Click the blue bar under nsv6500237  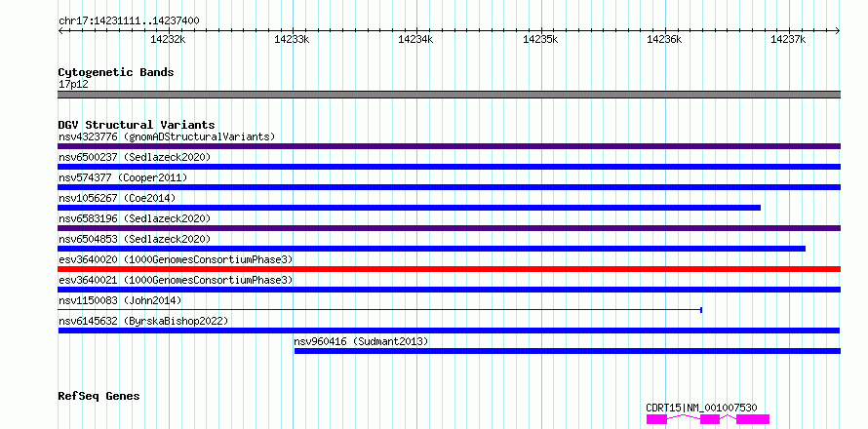(x=449, y=167)
